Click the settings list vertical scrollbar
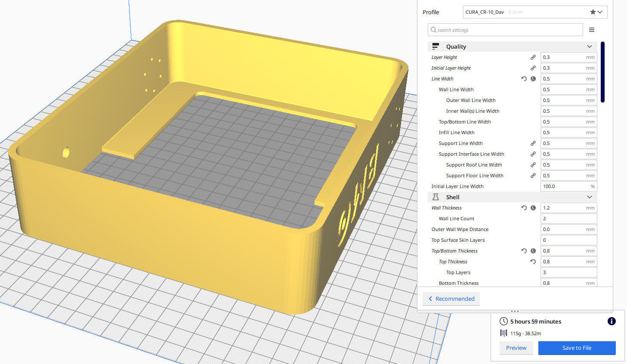627x364 pixels. coord(603,72)
